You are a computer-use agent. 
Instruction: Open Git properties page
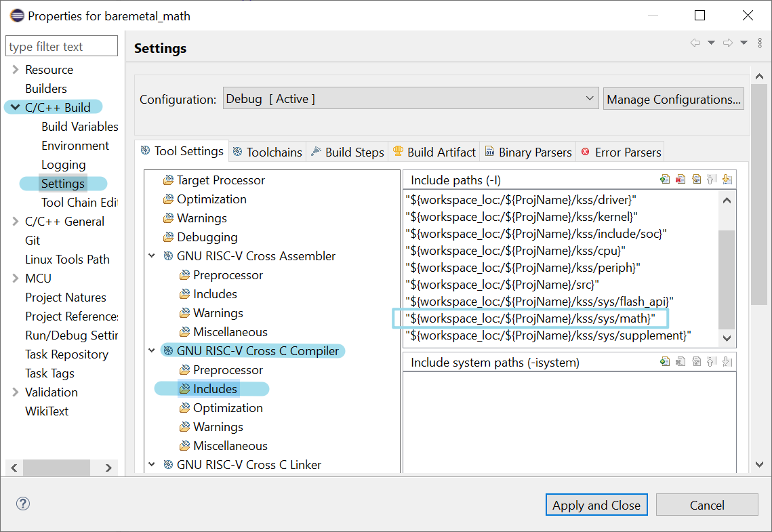pyautogui.click(x=33, y=241)
